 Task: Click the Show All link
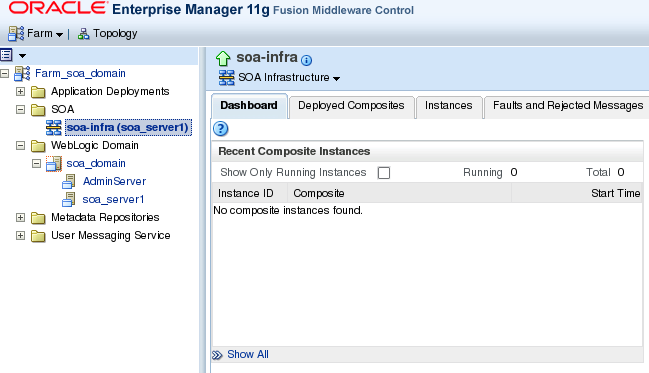click(x=248, y=355)
